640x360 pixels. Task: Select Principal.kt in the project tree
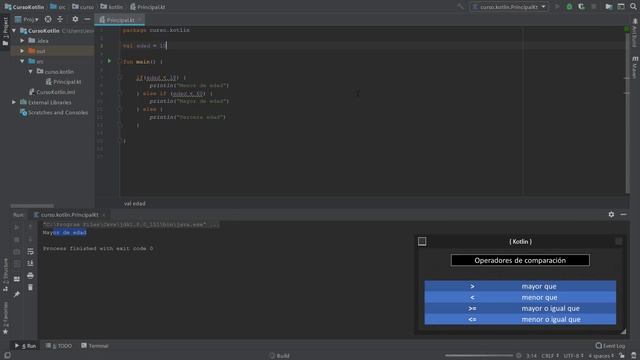click(63, 82)
